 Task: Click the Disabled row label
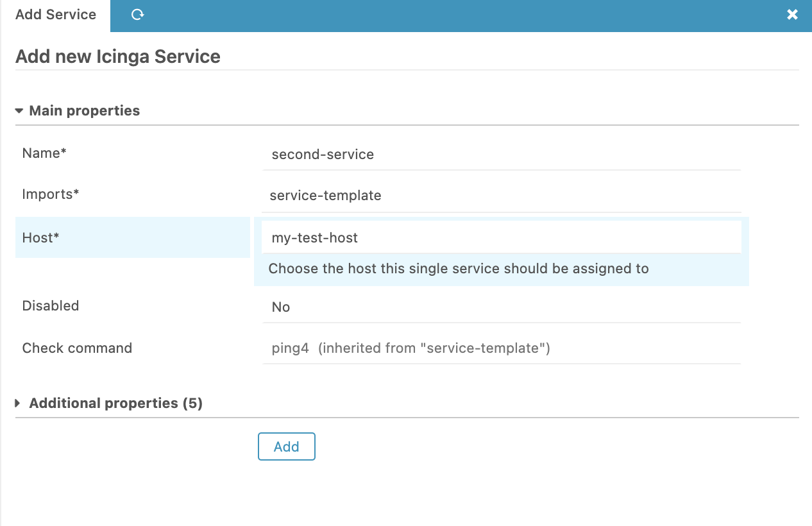[x=50, y=306]
